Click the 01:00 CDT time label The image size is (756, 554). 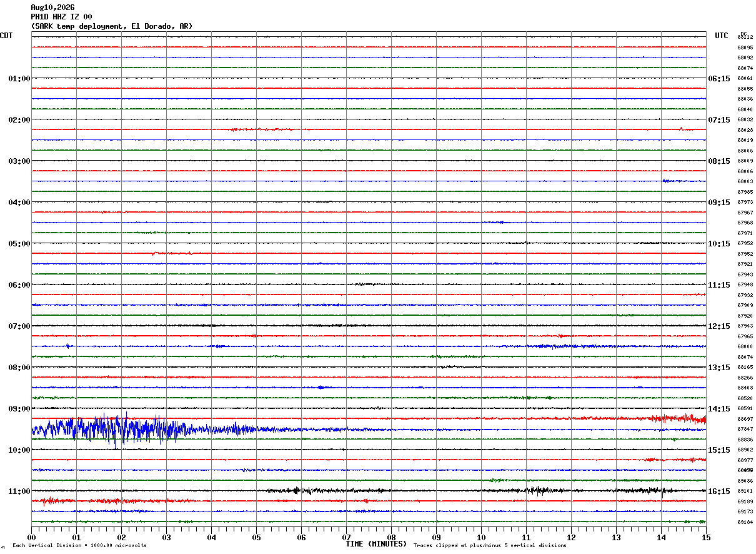pos(19,79)
